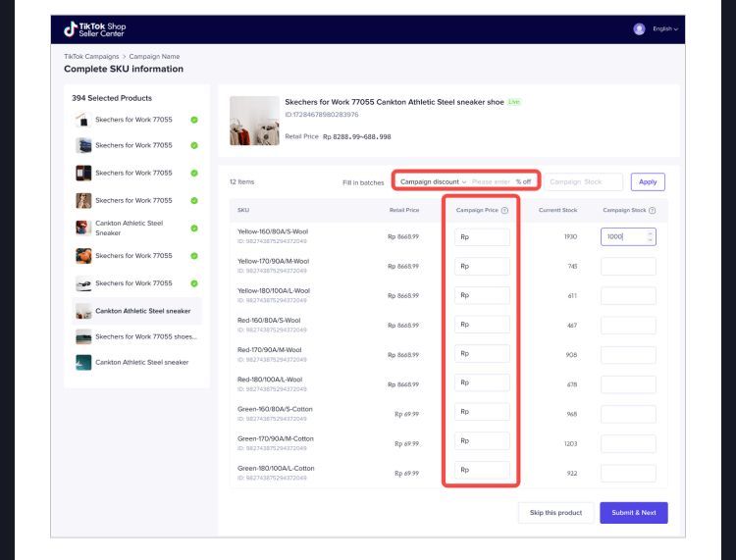The width and height of the screenshot is (736, 560).
Task: Click current stock value 1930
Action: 570,237
